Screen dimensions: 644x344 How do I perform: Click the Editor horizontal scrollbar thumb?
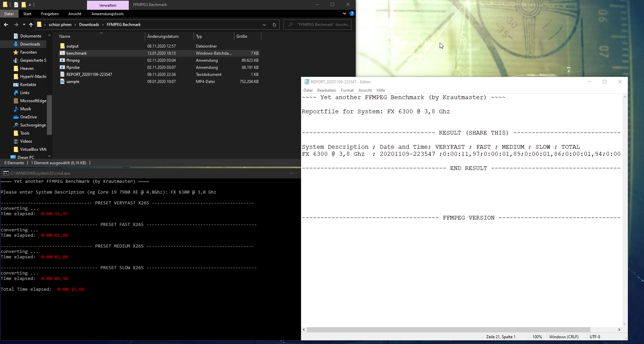tap(448, 329)
